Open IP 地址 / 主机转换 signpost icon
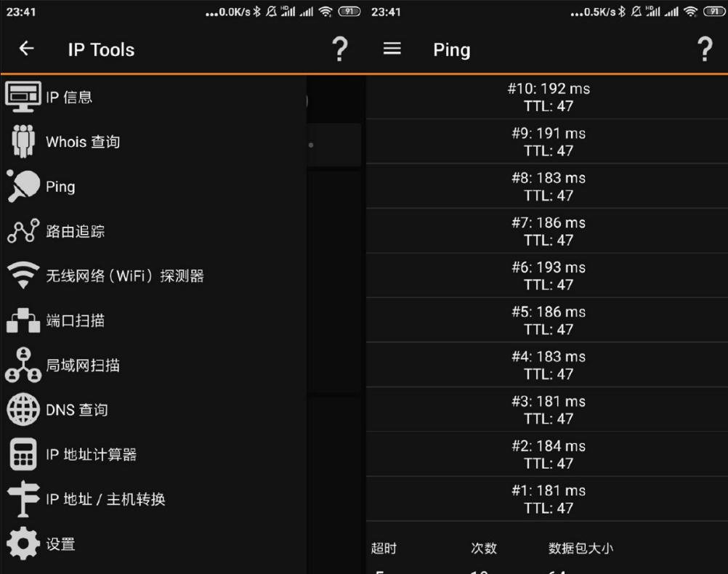 23,498
